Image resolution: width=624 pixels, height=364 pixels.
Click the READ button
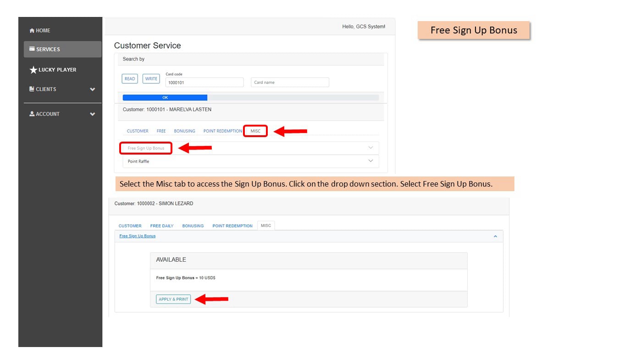click(130, 79)
